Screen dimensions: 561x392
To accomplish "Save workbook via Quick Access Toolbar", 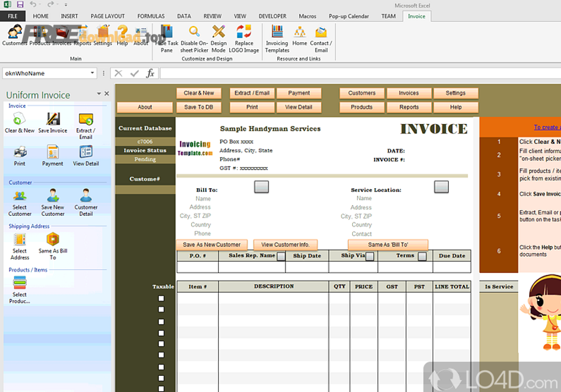I will tap(20, 4).
